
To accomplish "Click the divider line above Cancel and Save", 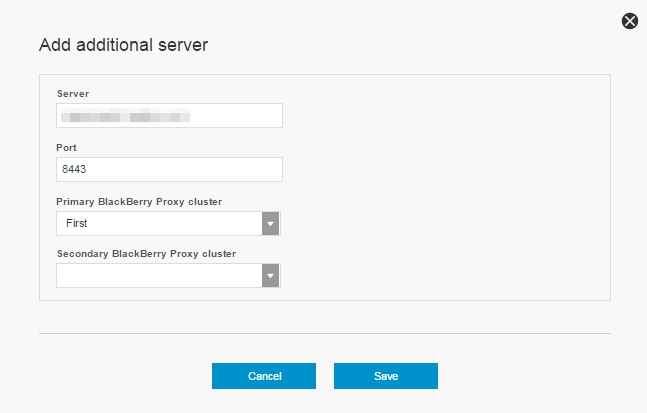I will (x=324, y=333).
